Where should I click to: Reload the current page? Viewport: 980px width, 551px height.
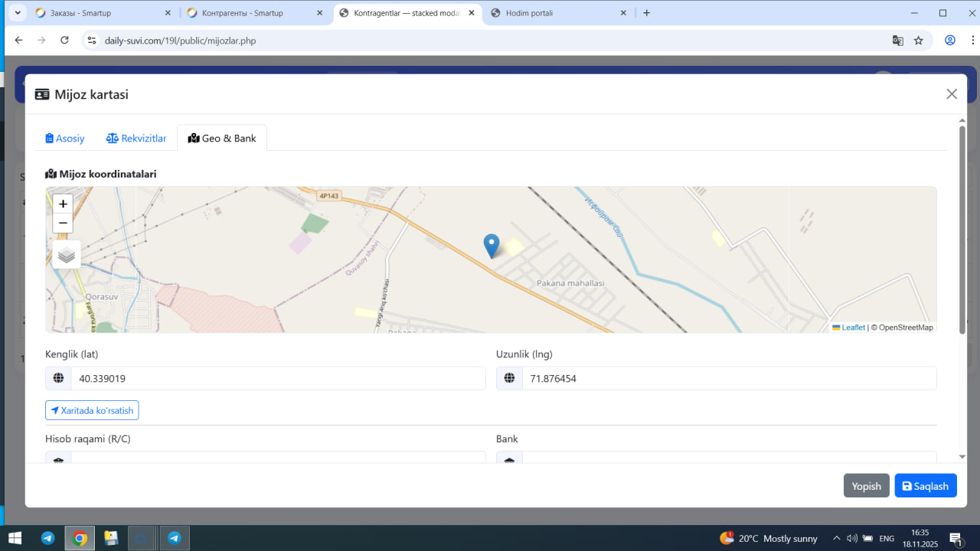(64, 41)
